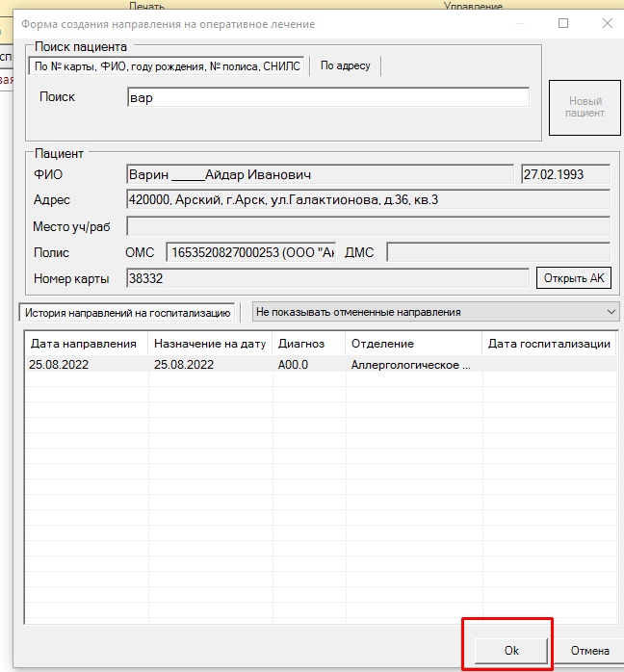Click the empty ДМС policy field
The width and height of the screenshot is (624, 672).
pos(498,252)
